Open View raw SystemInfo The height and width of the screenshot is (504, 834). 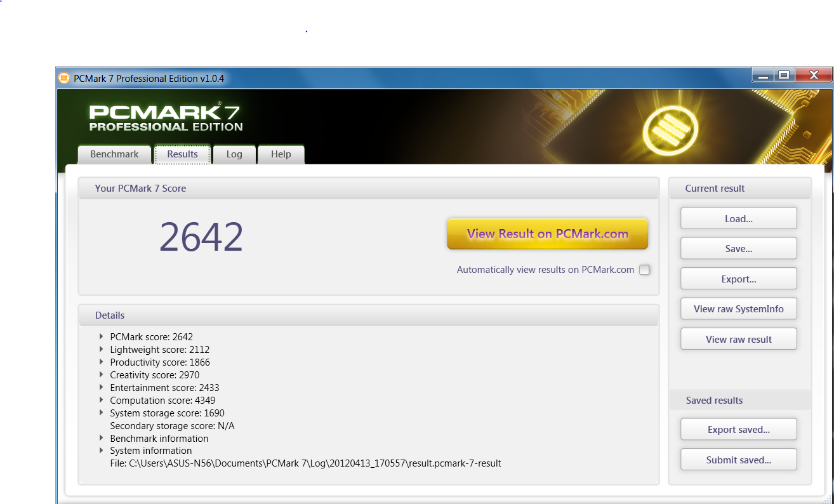click(739, 309)
